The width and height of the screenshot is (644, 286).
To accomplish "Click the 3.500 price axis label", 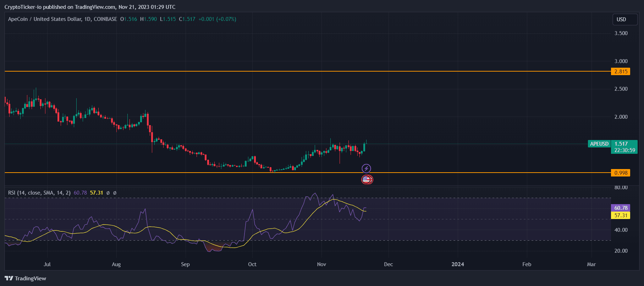I will (x=621, y=33).
